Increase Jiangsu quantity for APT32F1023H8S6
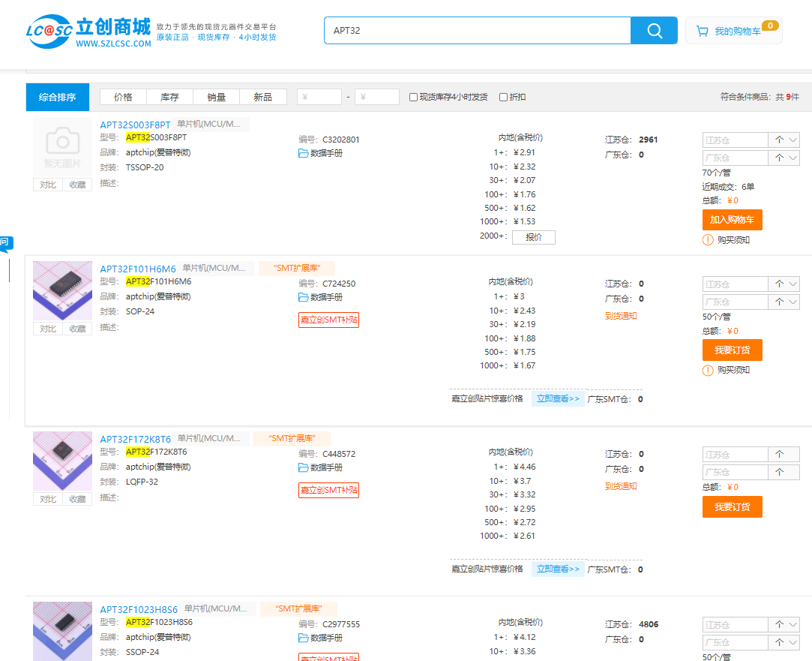812x661 pixels. (779, 625)
